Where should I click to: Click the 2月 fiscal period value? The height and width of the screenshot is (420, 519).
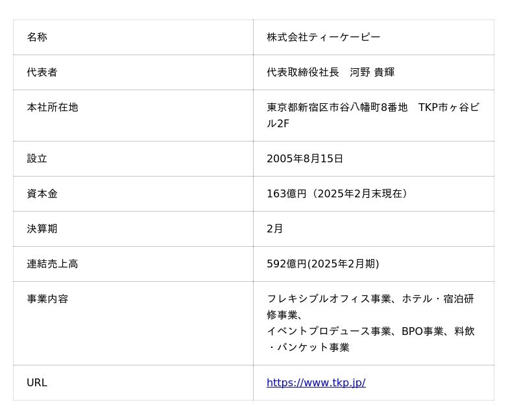tap(274, 229)
